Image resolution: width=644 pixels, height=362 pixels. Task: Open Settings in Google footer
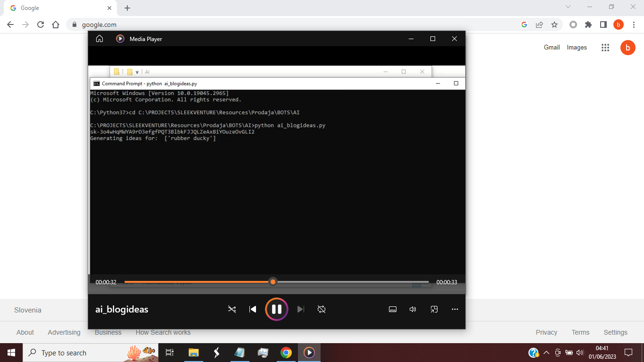pos(615,332)
